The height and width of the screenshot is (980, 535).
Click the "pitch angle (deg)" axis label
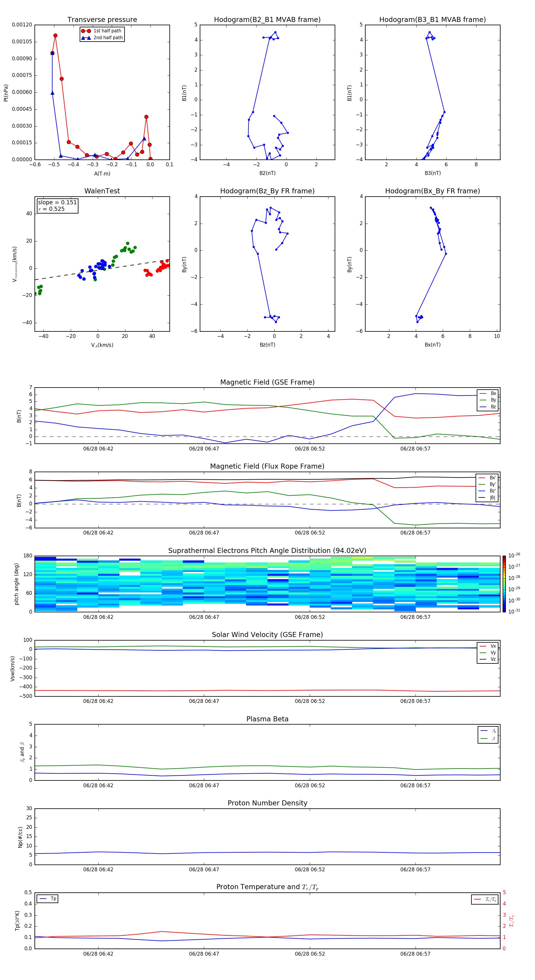click(16, 584)
